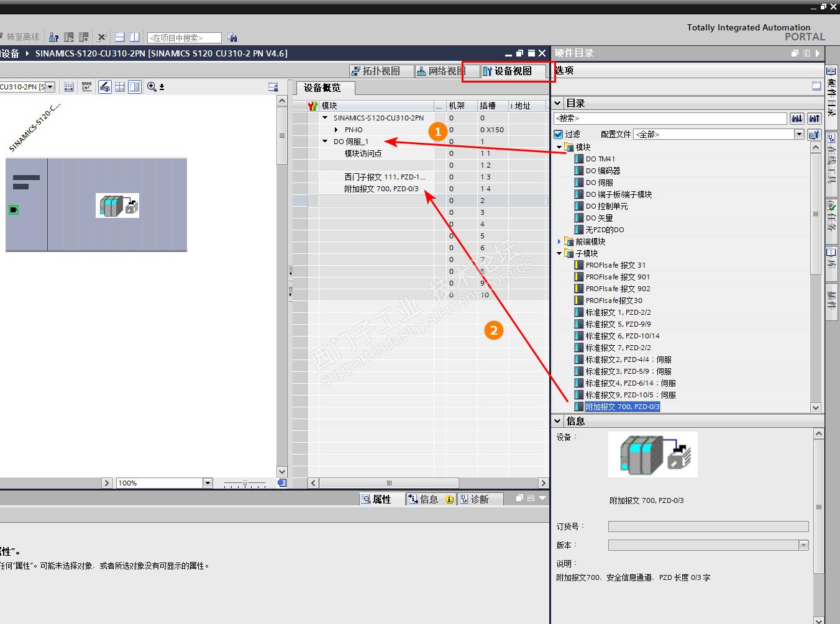Viewport: 840px width, 624px height.
Task: Click the catalog 搜索 search field
Action: [x=670, y=118]
